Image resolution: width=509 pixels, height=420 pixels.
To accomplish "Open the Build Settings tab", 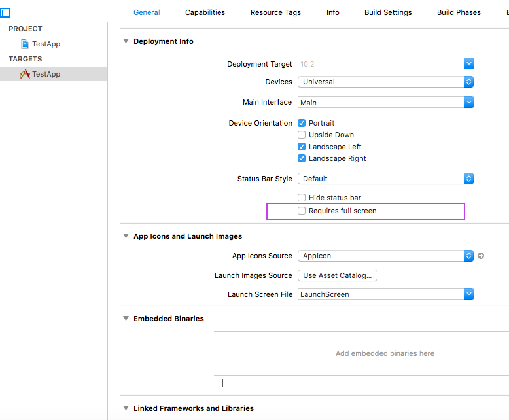I will click(x=388, y=12).
